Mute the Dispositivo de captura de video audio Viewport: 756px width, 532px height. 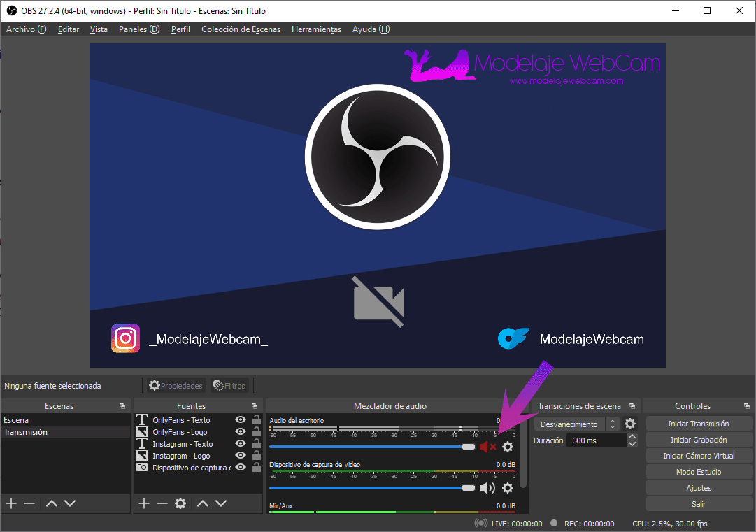click(x=487, y=488)
